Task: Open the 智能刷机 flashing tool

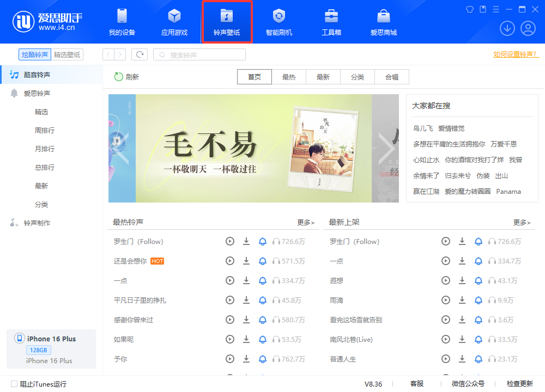Action: (x=279, y=22)
